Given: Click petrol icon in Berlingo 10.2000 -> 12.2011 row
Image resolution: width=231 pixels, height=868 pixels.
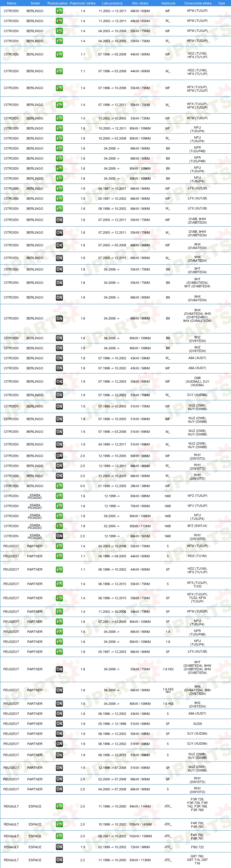Looking at the screenshot, I should 59,128.
